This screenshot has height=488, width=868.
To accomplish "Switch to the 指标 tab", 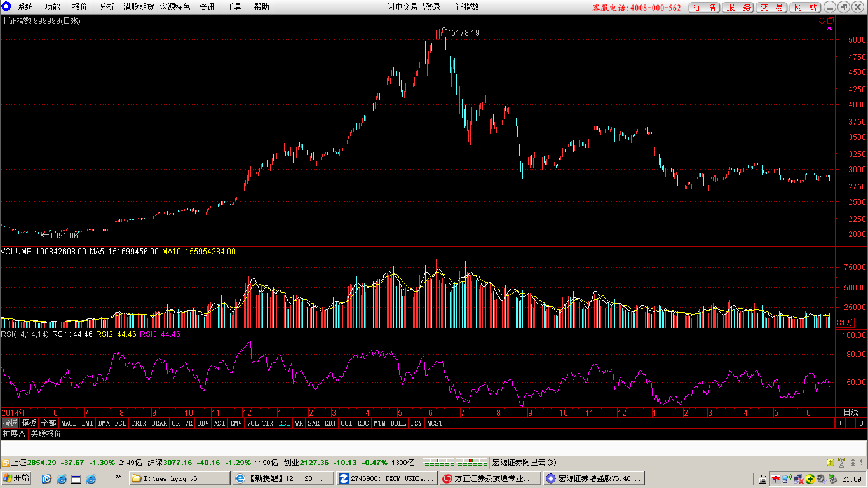I will tap(10, 423).
